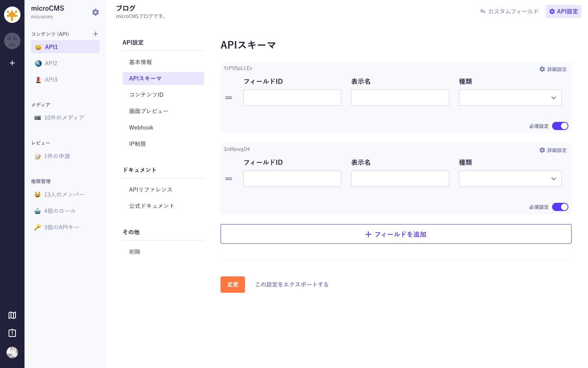Toggle 必須設定 for the first field
This screenshot has height=368, width=588.
[x=560, y=126]
